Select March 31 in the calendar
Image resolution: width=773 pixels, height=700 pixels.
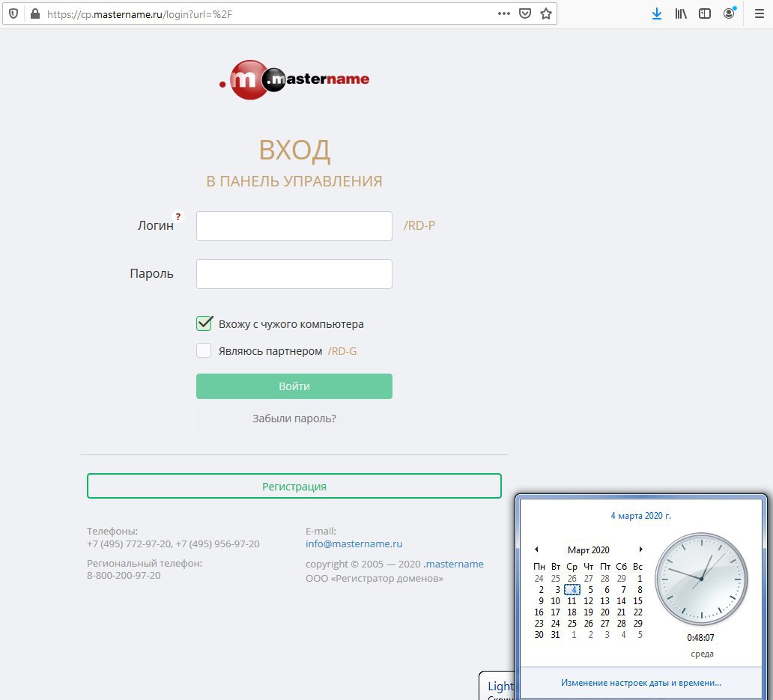(556, 634)
